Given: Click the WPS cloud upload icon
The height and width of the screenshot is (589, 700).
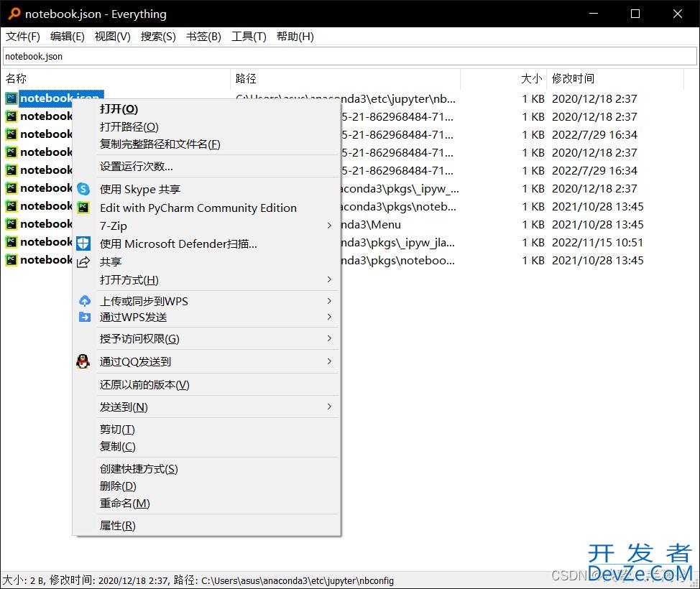Looking at the screenshot, I should point(84,301).
